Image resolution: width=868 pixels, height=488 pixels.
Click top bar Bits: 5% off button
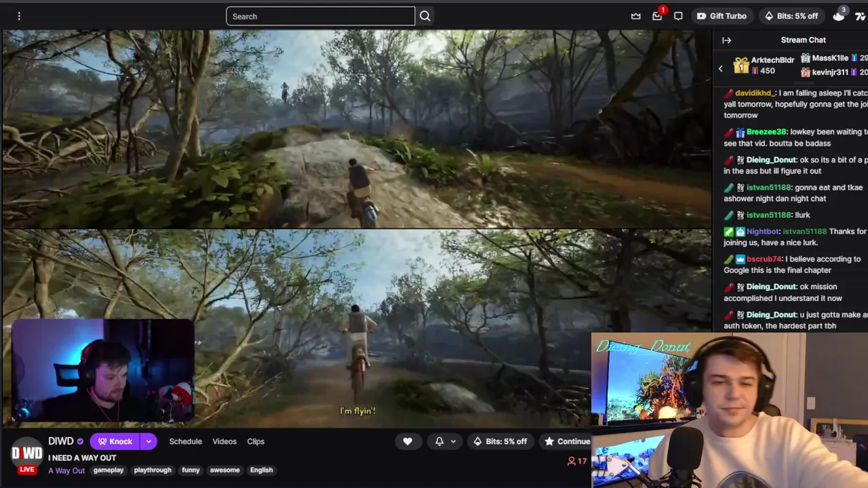791,16
